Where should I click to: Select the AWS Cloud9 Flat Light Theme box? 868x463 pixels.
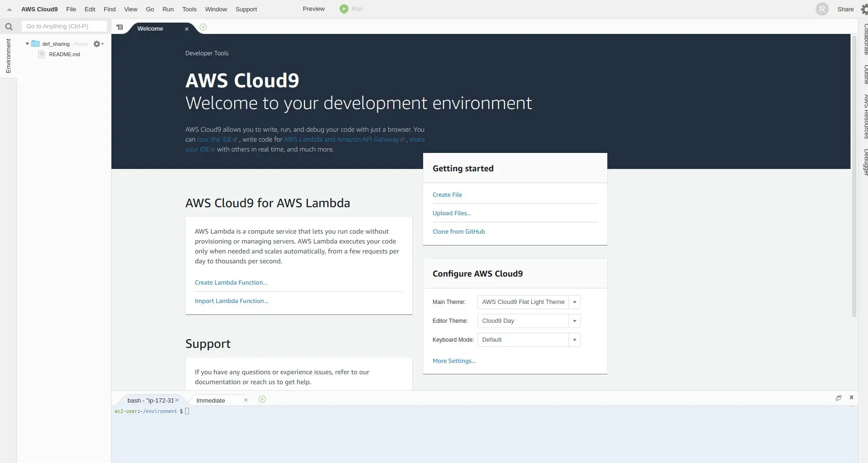[x=523, y=302]
